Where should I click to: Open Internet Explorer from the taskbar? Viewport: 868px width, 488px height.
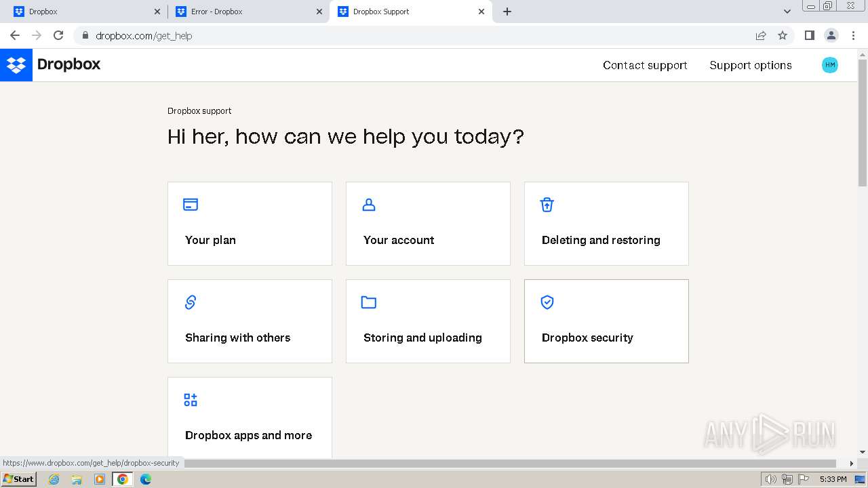tap(54, 479)
